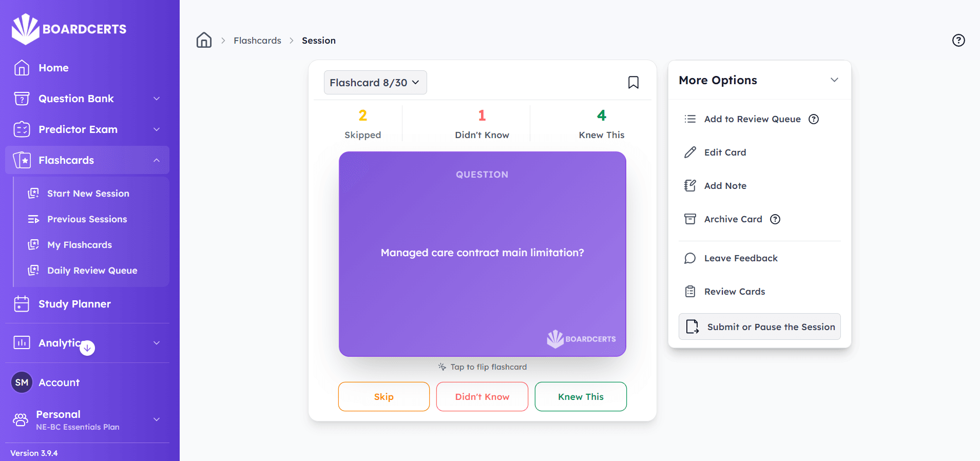Click the Daily Review Queue icon
The image size is (980, 461).
tap(33, 271)
